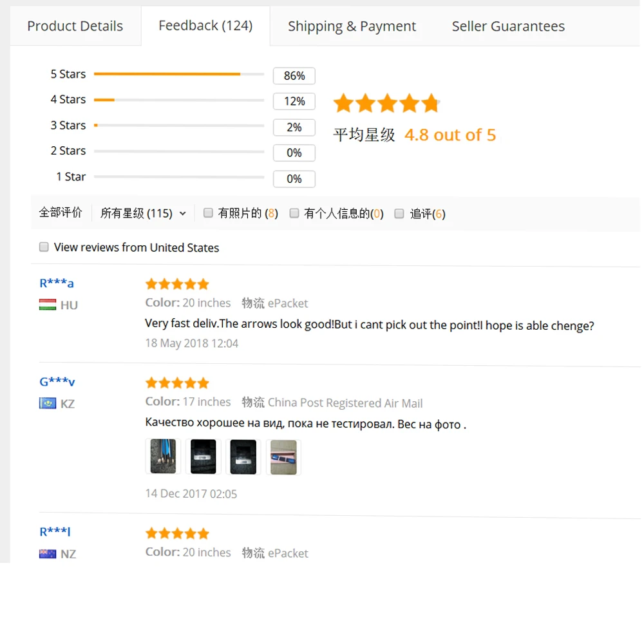
Task: Open reviewer G***v profile link
Action: click(x=57, y=381)
